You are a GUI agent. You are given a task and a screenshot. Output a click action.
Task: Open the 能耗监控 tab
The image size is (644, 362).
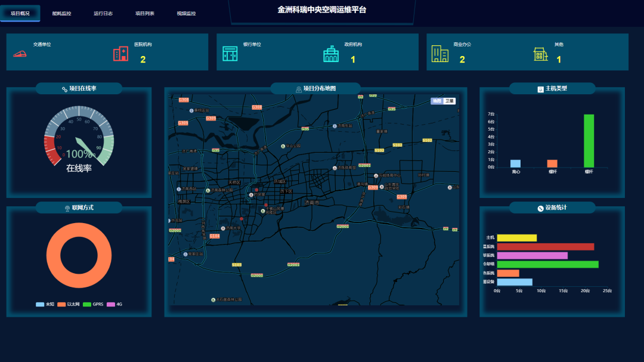tap(61, 13)
